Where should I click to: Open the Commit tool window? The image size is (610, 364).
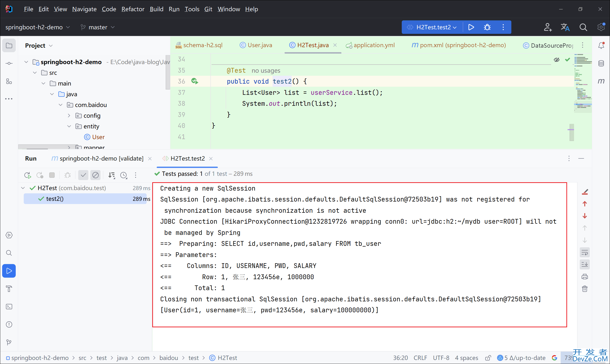click(9, 63)
